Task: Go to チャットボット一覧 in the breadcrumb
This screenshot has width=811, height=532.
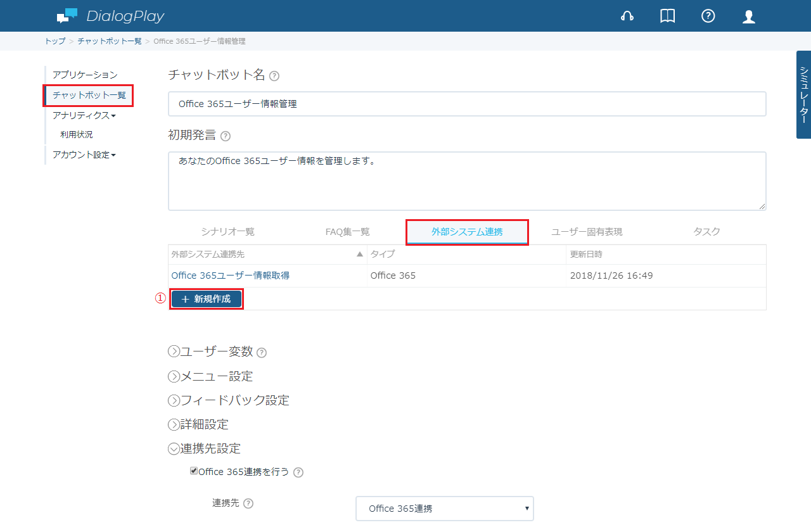Action: pyautogui.click(x=110, y=41)
